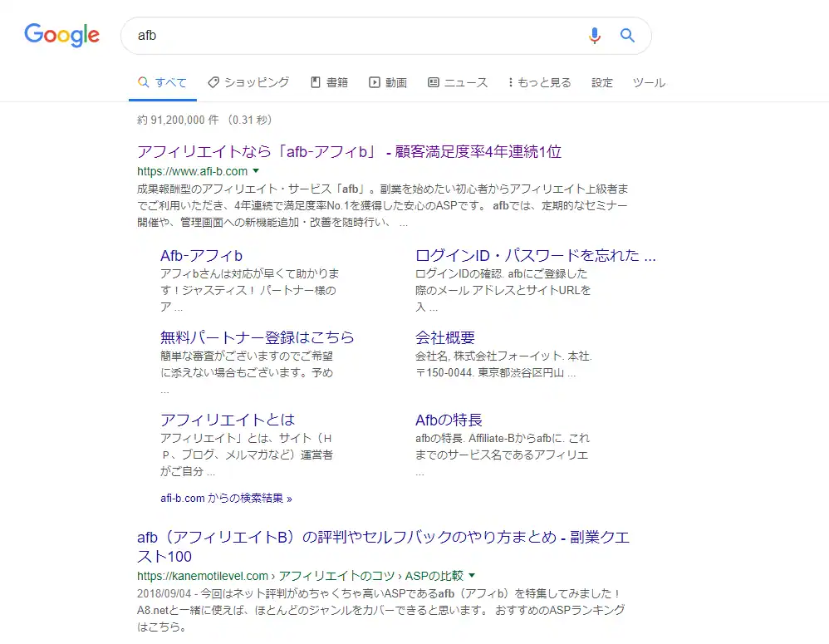
Task: Open the 書籍 tab
Action: [330, 82]
